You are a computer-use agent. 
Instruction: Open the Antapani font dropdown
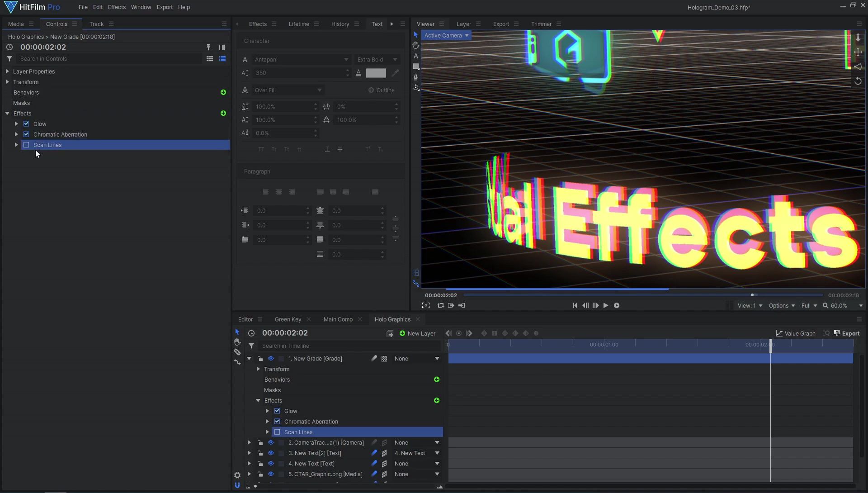tap(302, 60)
